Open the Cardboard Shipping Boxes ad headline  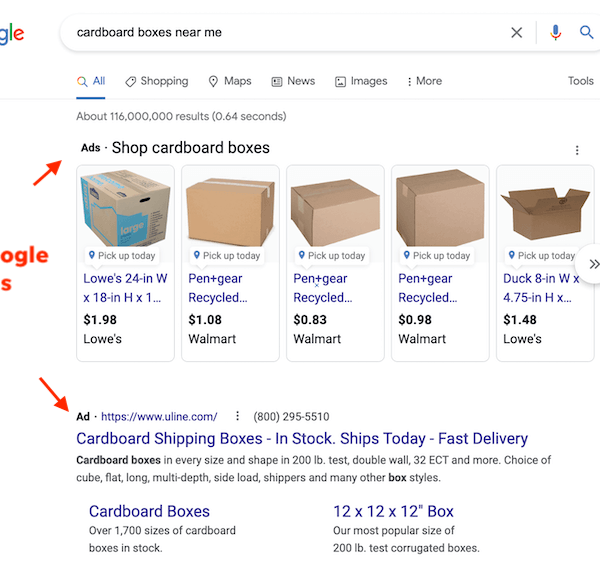pyautogui.click(x=302, y=439)
